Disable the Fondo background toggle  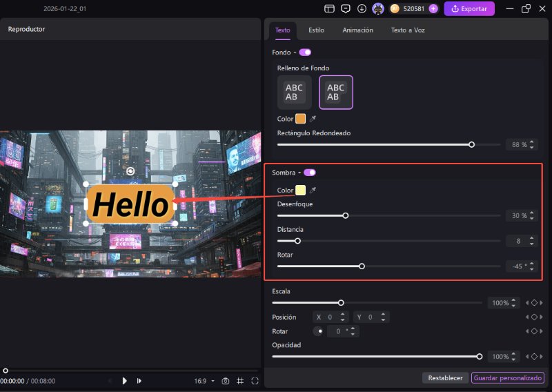[x=305, y=52]
